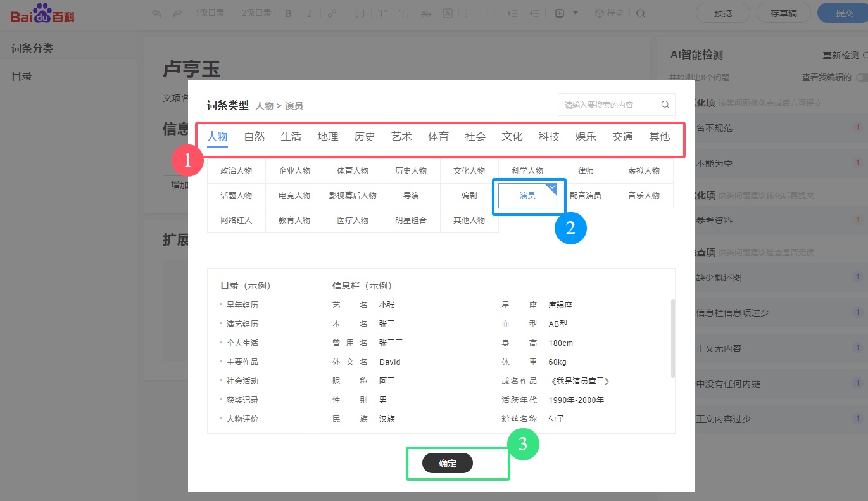
Task: Switch to the 人物 category tab
Action: [x=217, y=137]
